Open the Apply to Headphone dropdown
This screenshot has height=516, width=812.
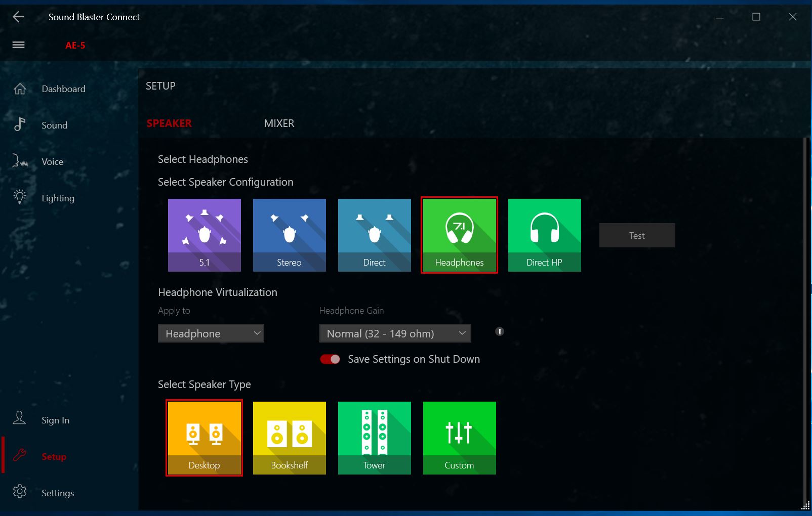coord(211,333)
